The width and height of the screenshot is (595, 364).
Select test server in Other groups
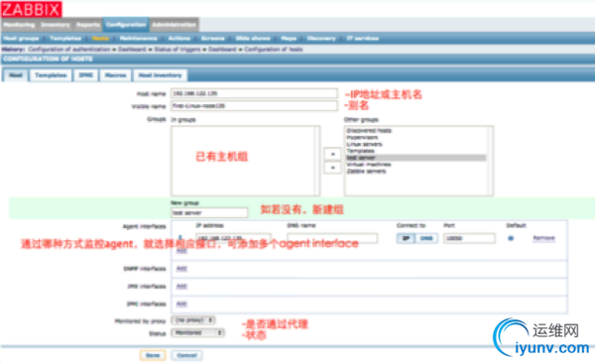(x=416, y=158)
